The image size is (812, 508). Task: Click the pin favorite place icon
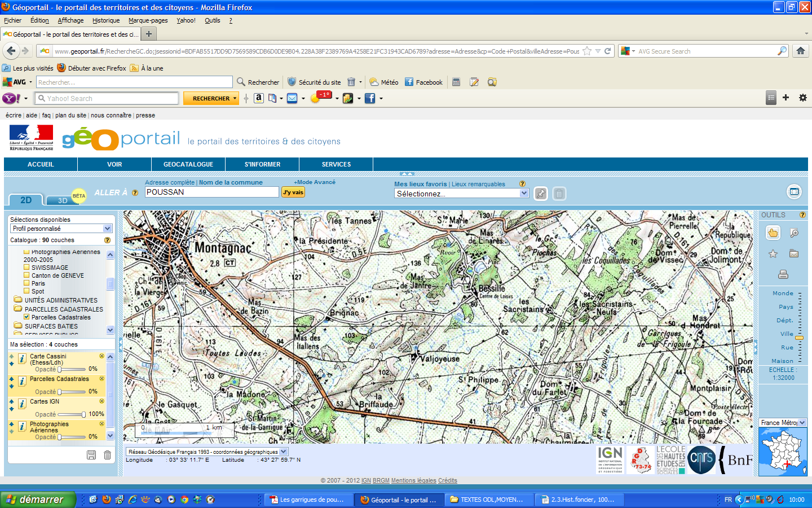(x=540, y=194)
